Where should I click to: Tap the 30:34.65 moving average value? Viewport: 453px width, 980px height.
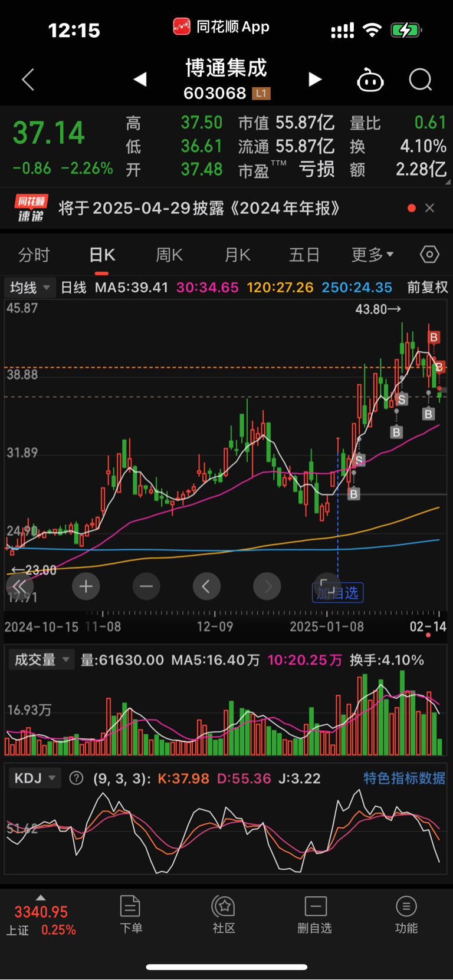click(x=208, y=288)
